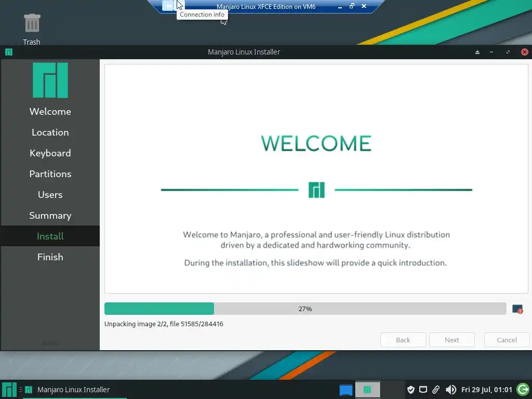
Task: Select the Partitions step in the sidebar
Action: click(x=50, y=174)
